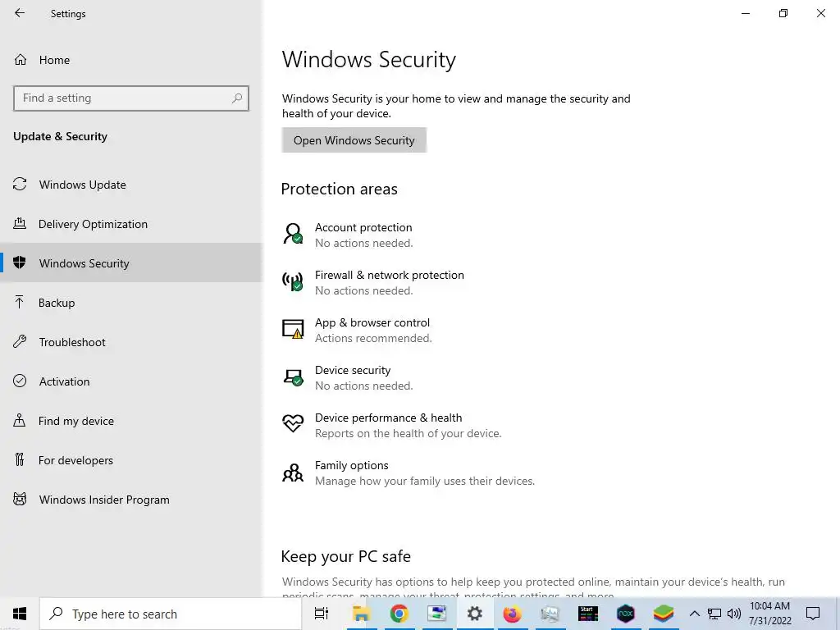Click the Home house icon
840x630 pixels.
pos(21,59)
